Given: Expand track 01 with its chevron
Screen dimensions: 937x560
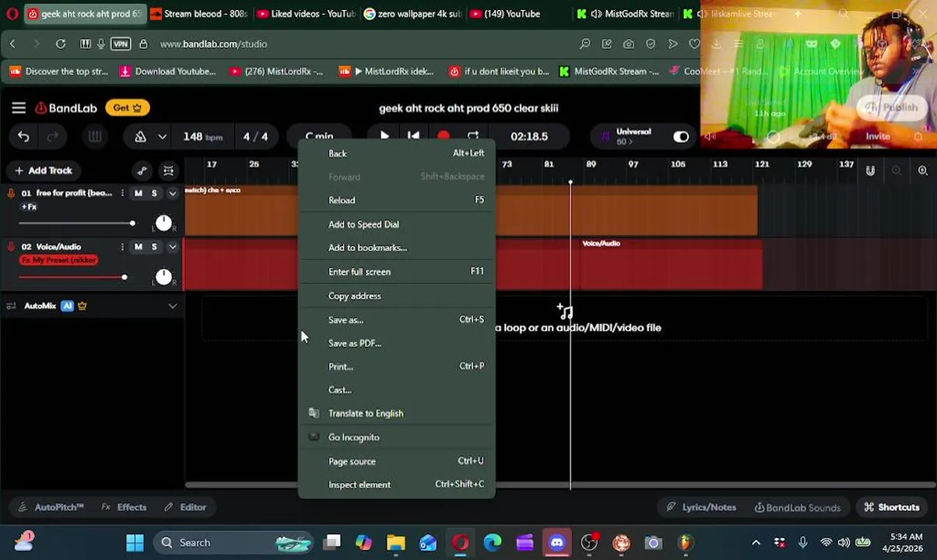Looking at the screenshot, I should [x=172, y=193].
